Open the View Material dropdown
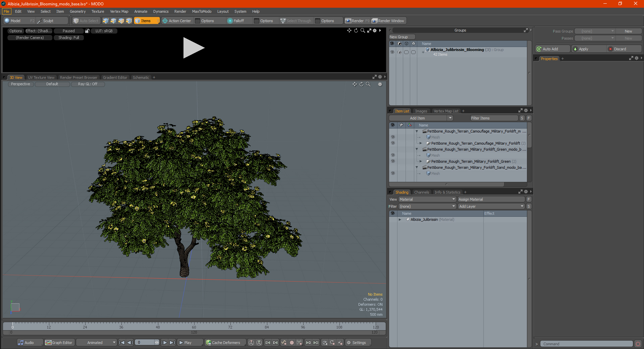The image size is (644, 349). click(x=427, y=199)
